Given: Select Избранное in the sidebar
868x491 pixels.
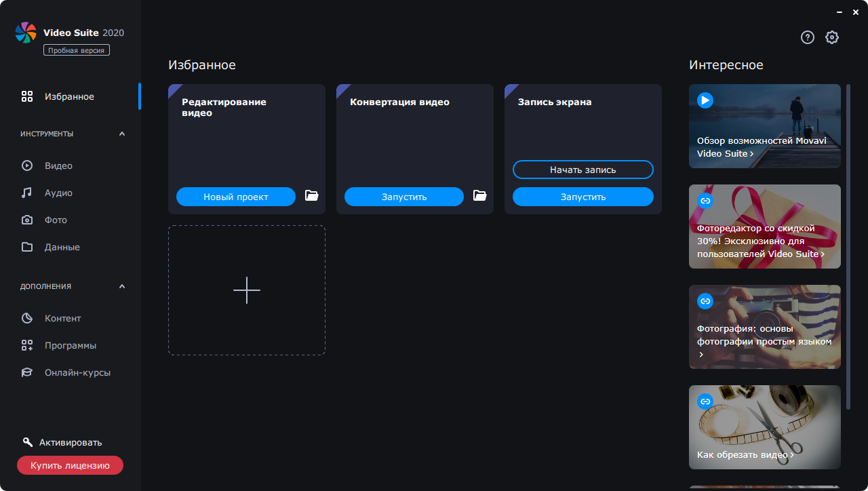Looking at the screenshot, I should coord(71,96).
